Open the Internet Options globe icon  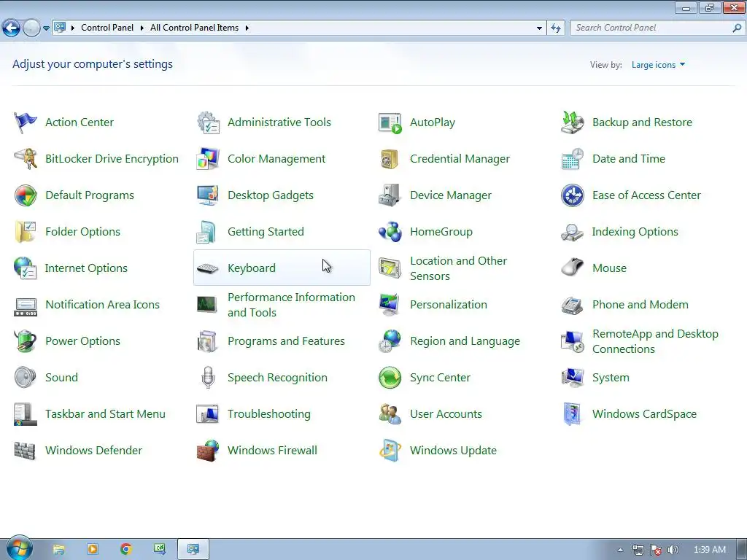point(26,268)
